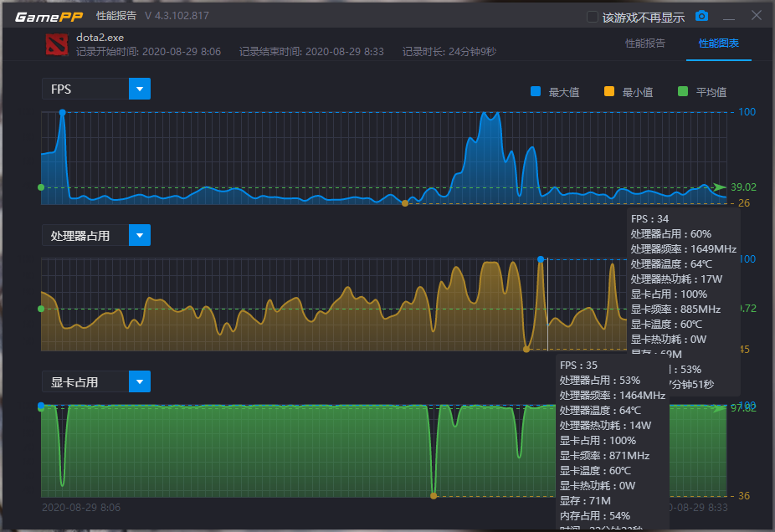Image resolution: width=775 pixels, height=532 pixels.
Task: Click the orange minimum point on GPU usage chart
Action: (434, 496)
